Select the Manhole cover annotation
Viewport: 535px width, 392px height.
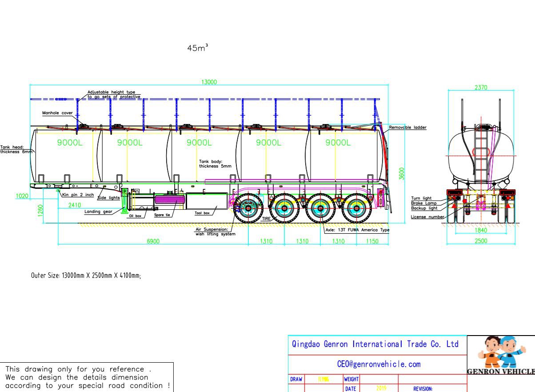[57, 113]
